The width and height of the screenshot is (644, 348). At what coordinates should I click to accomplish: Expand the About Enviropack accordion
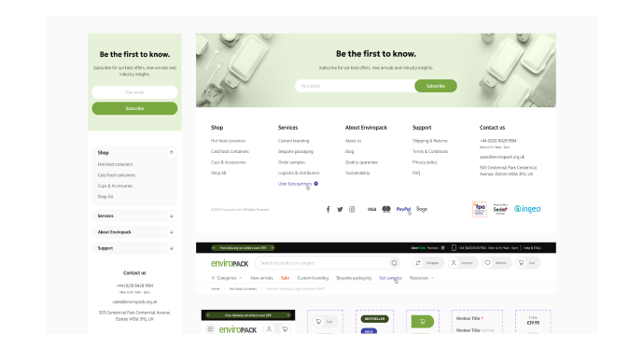click(172, 232)
